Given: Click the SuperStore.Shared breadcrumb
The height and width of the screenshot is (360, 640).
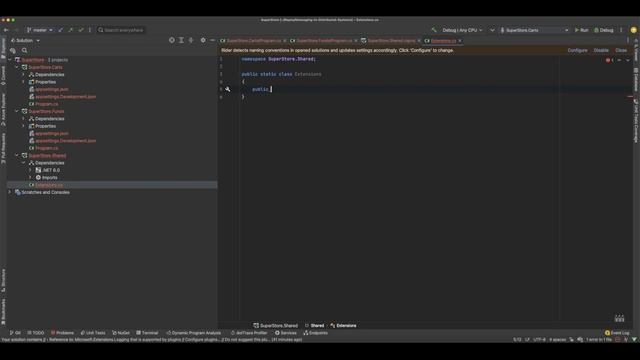Looking at the screenshot, I should [x=276, y=326].
